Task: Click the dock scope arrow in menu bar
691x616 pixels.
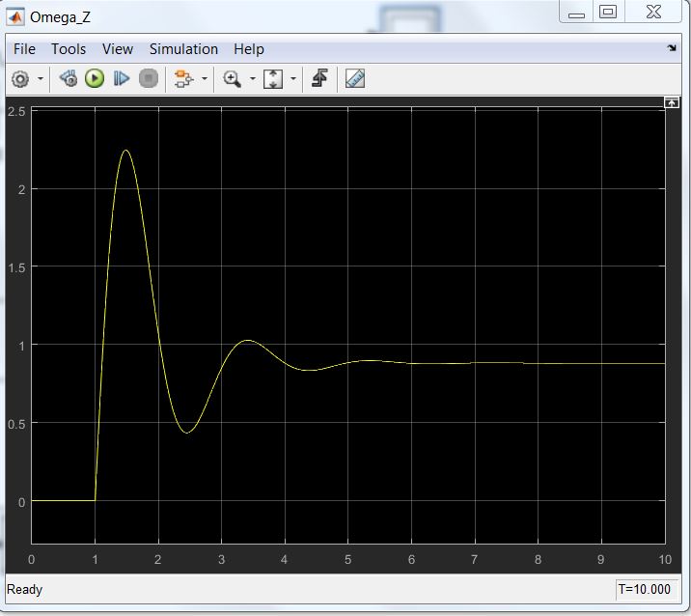Action: (x=671, y=47)
